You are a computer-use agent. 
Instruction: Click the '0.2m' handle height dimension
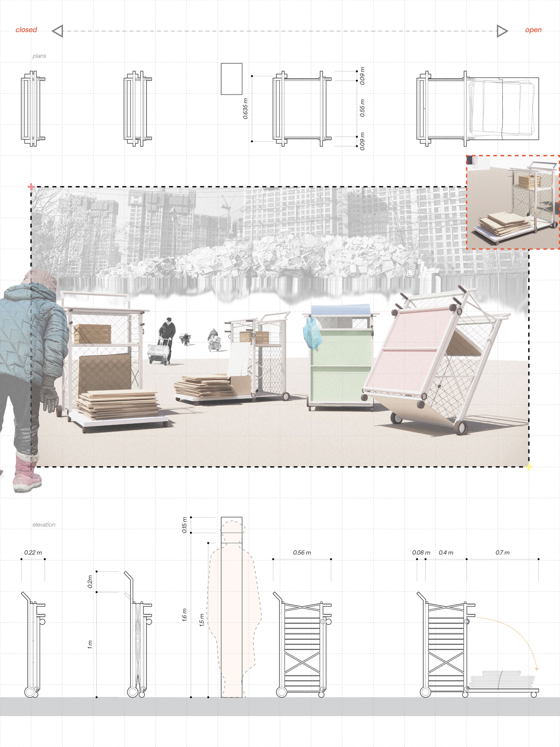(90, 582)
